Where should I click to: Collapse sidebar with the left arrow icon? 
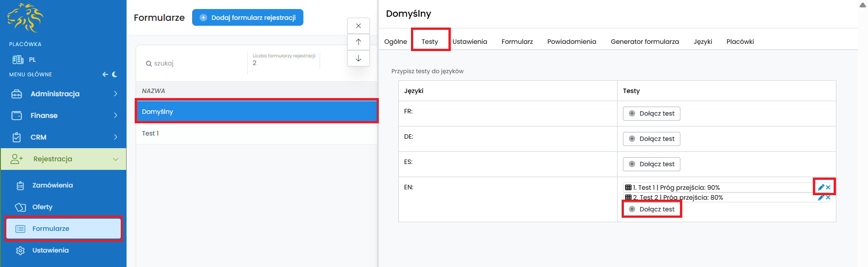click(x=105, y=75)
